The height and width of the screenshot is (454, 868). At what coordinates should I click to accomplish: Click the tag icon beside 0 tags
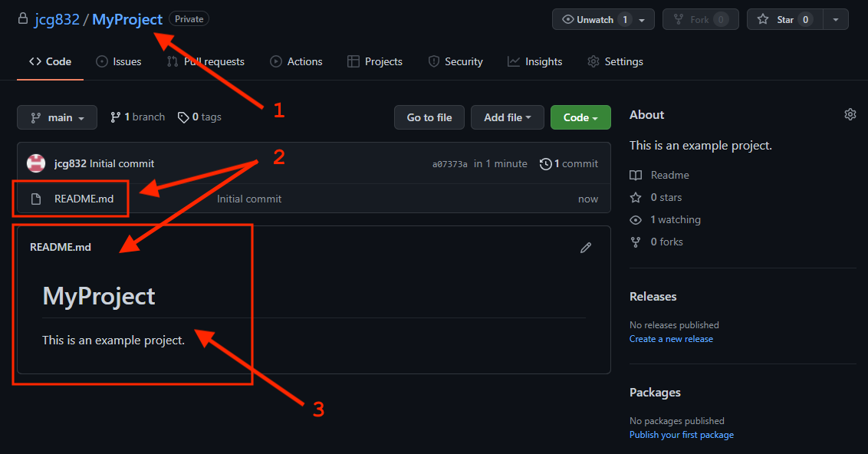point(183,117)
